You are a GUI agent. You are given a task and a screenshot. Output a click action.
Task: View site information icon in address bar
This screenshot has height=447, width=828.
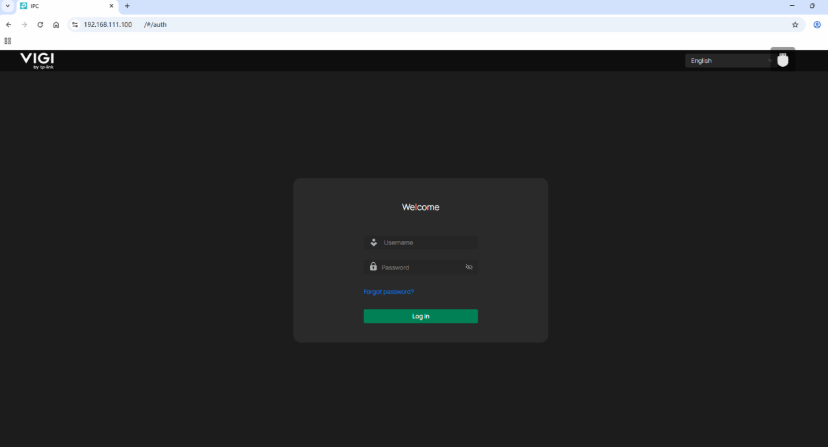[75, 24]
